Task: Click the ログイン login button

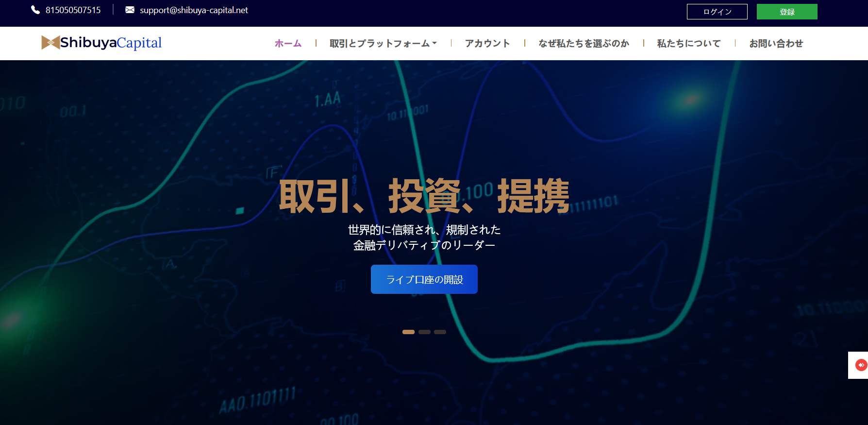Action: pos(717,12)
